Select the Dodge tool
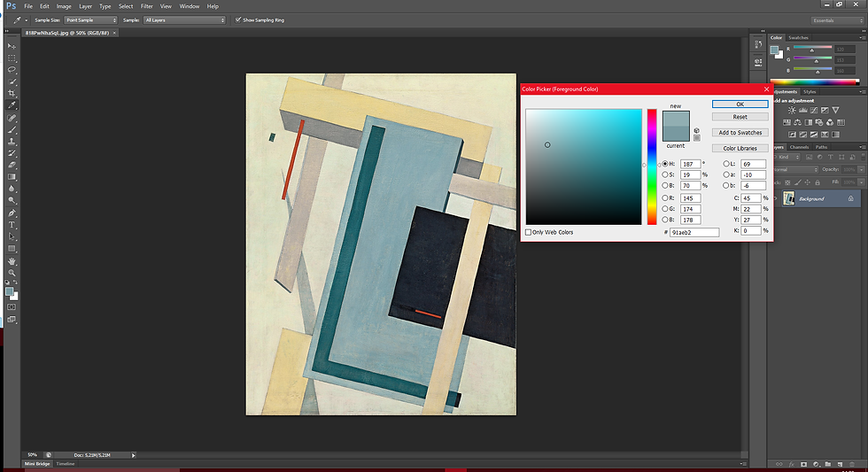 click(12, 200)
